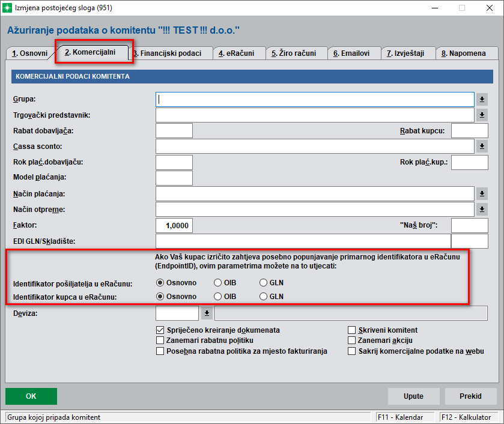504x424 pixels.
Task: Expand the Trgovački predstavnik dropdown
Action: 482,115
